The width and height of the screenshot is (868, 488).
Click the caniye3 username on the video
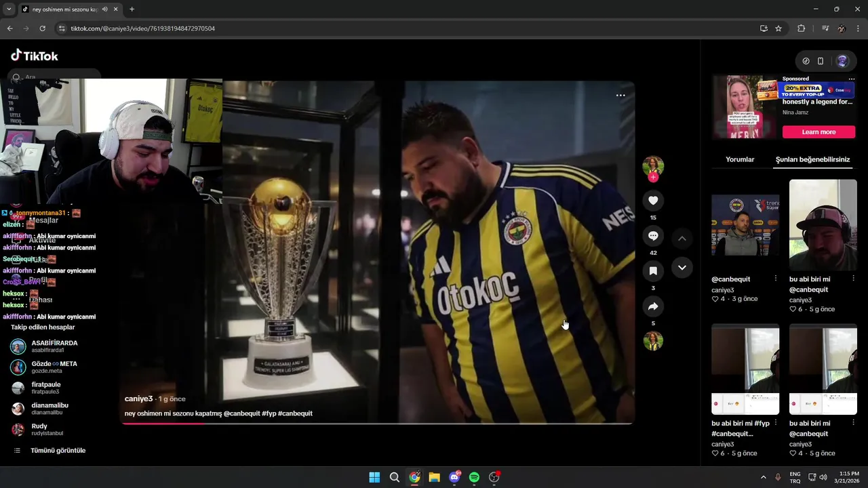[x=139, y=399]
